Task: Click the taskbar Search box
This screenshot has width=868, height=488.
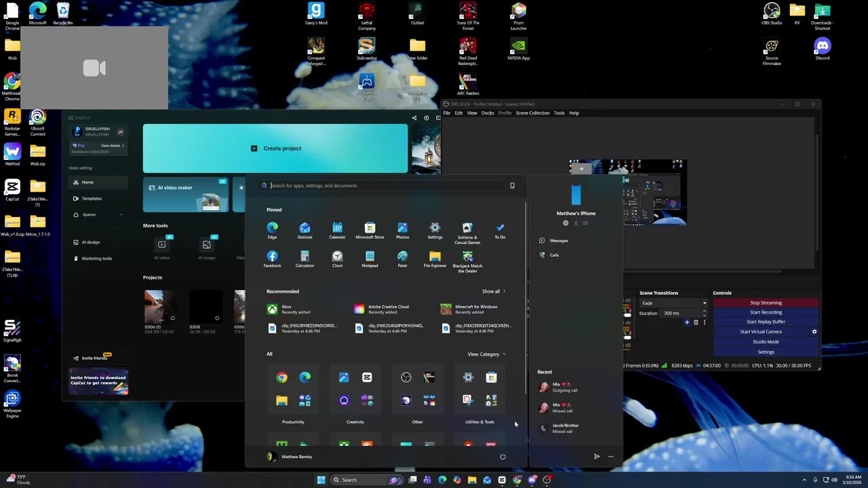Action: pyautogui.click(x=366, y=480)
